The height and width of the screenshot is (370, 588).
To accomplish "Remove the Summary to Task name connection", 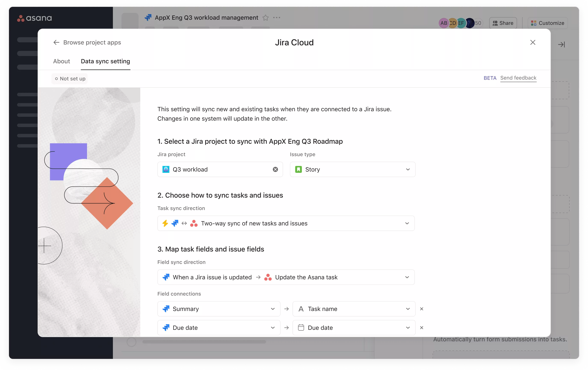I will [x=421, y=309].
